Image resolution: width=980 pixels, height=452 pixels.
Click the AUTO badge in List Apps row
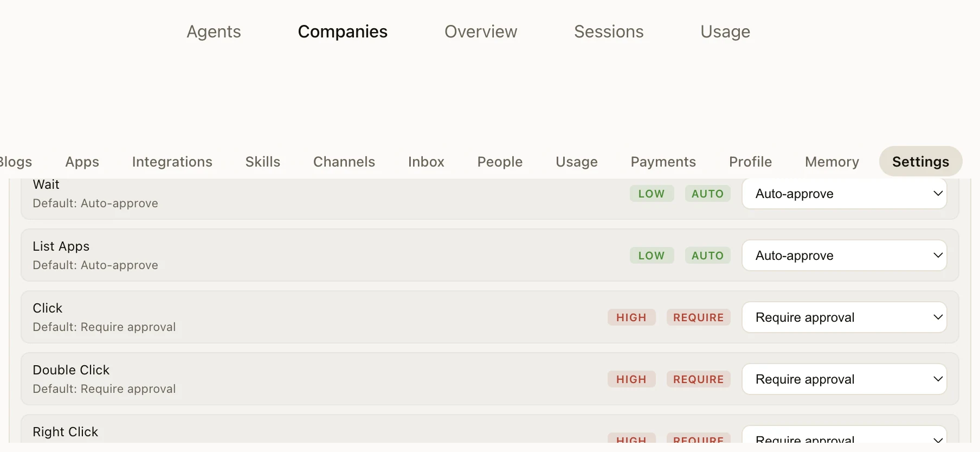pyautogui.click(x=707, y=256)
